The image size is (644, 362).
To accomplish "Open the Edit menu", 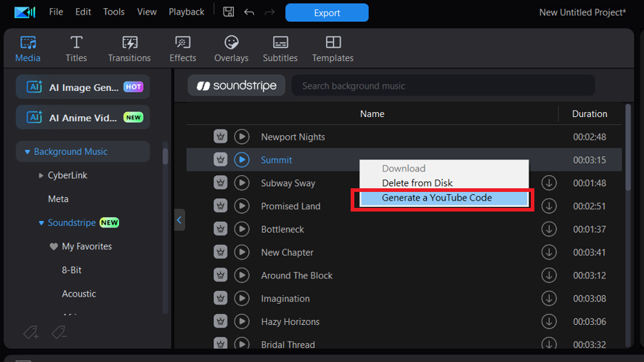I will (83, 12).
